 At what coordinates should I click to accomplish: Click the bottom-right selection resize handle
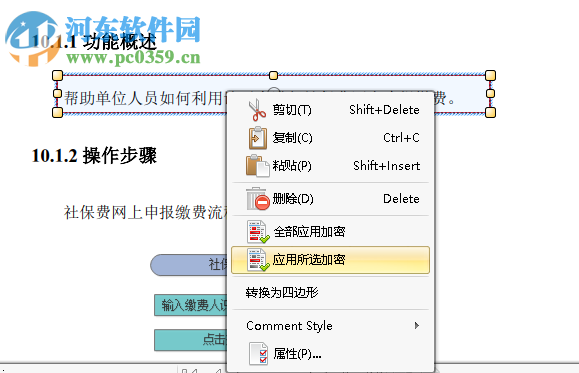(490, 112)
